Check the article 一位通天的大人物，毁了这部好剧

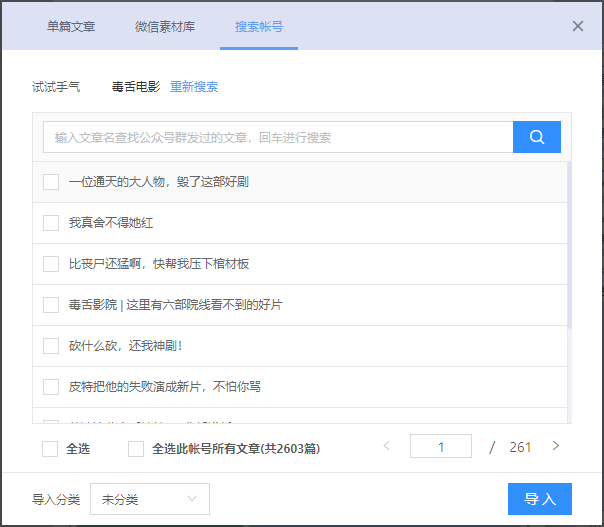coord(51,182)
